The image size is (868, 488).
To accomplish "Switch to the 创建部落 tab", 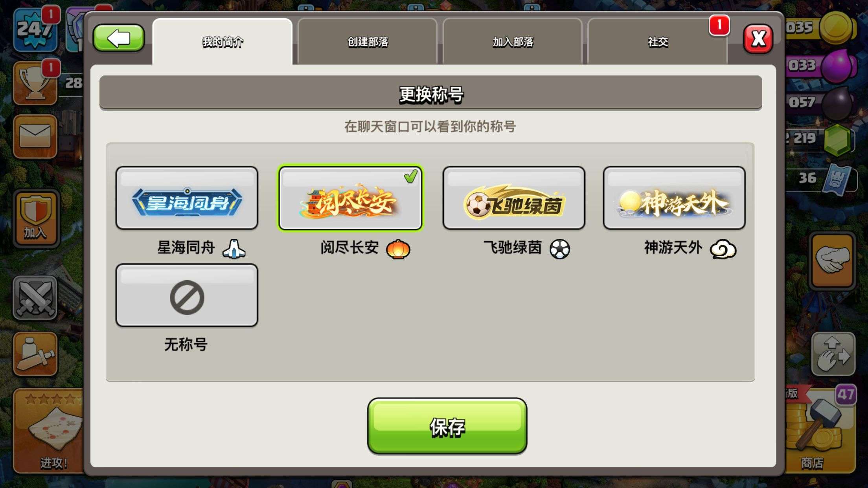I will click(x=368, y=42).
